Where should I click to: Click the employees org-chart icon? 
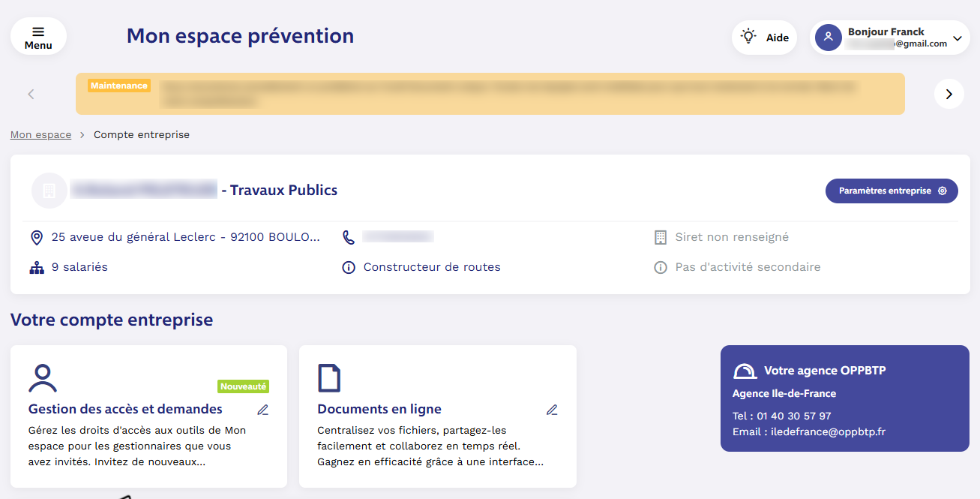tap(36, 268)
